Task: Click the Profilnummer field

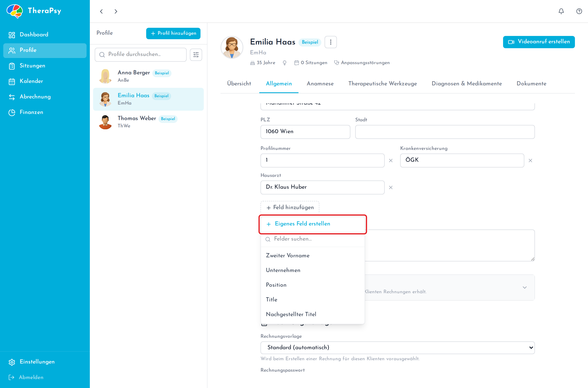Action: (322, 160)
